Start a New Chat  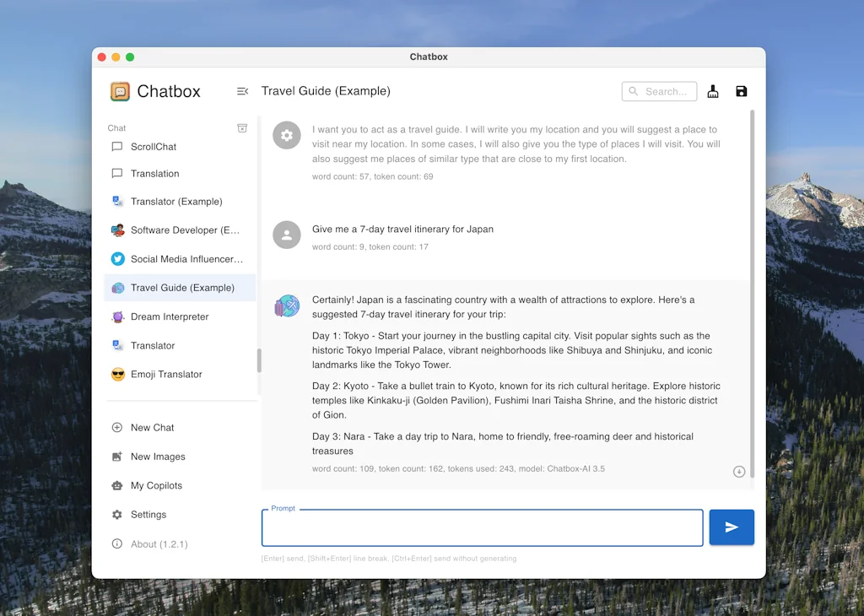tap(152, 428)
